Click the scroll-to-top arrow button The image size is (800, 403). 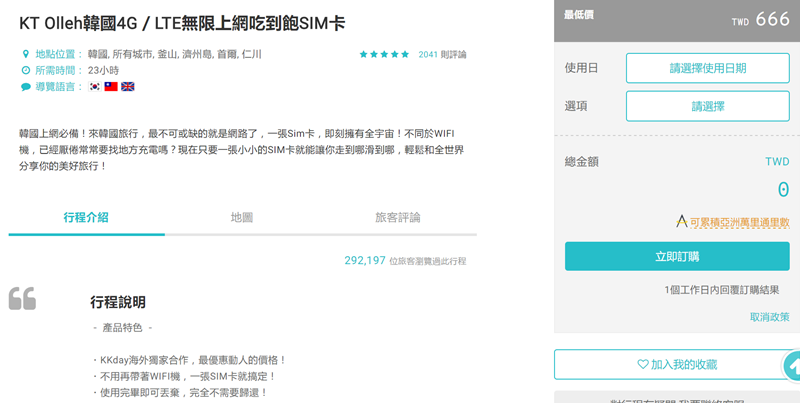pos(791,367)
